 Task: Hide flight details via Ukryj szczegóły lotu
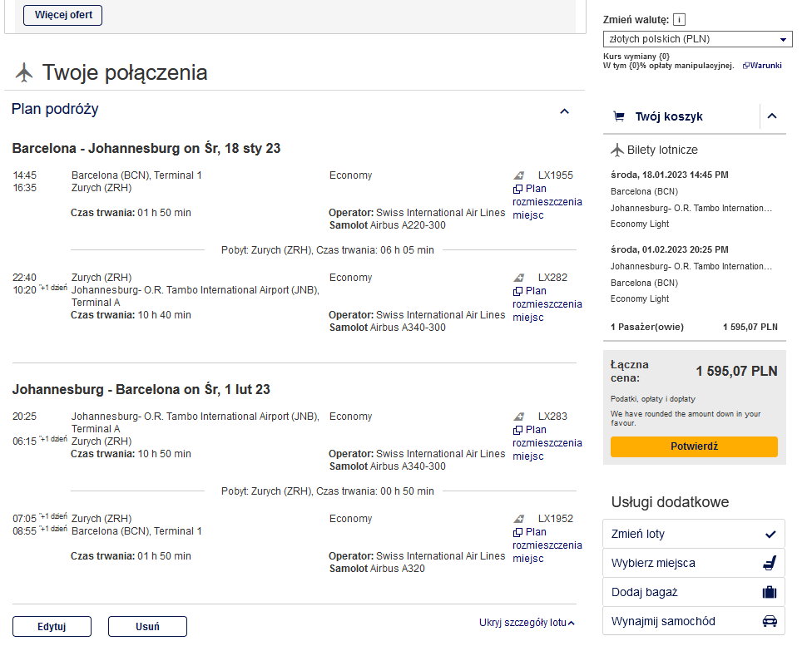pos(527,623)
